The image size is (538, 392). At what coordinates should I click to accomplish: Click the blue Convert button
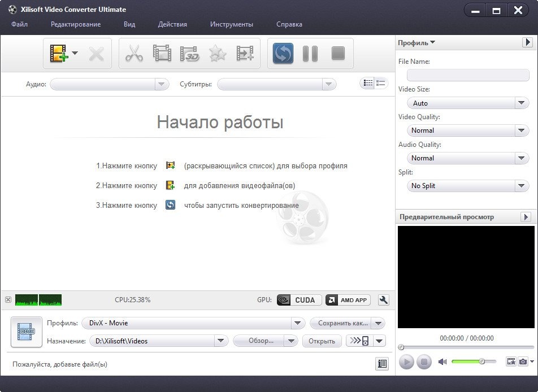pos(283,54)
